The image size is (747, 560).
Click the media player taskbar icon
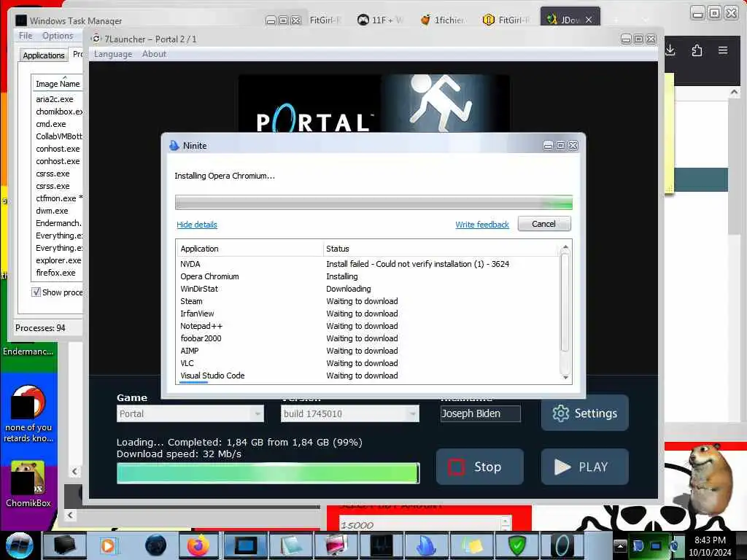coord(108,545)
